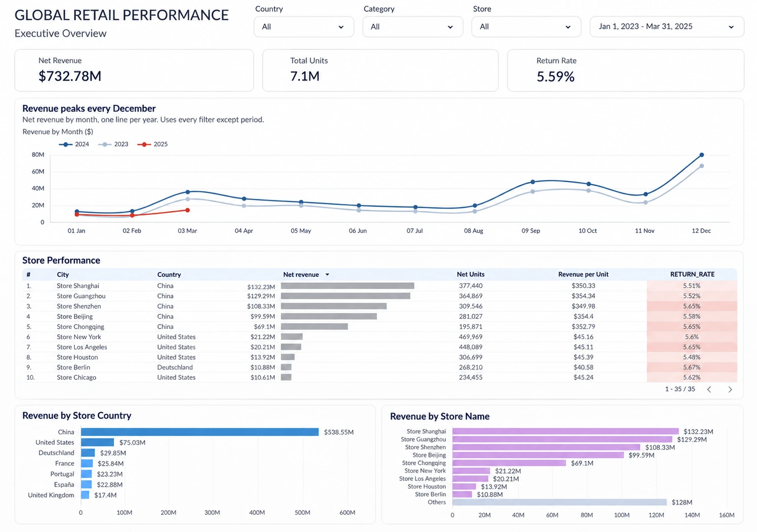Click the Country column header in Store Performance table
The width and height of the screenshot is (757, 532).
(169, 274)
